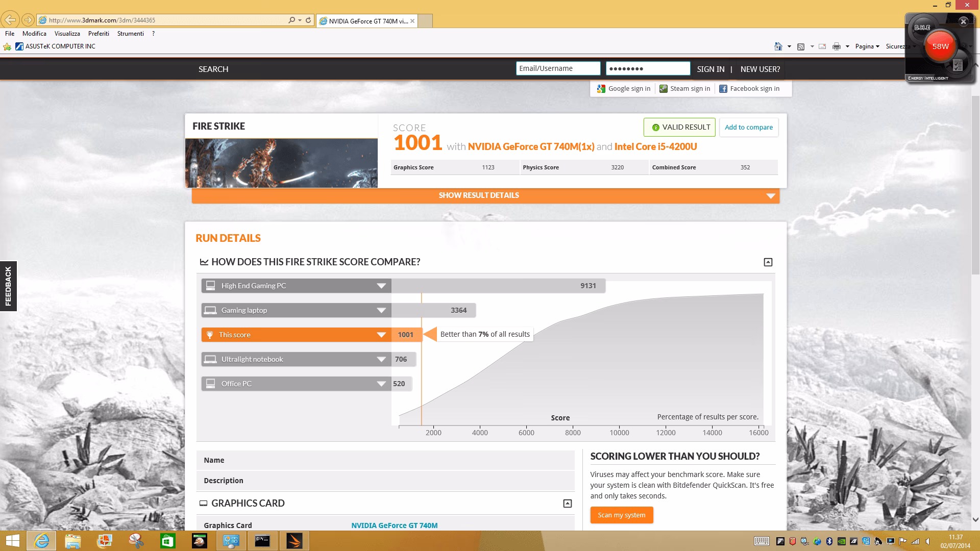Open the ASUSTeK COMPUTER INC favorite
The width and height of the screenshot is (980, 551).
click(x=55, y=46)
